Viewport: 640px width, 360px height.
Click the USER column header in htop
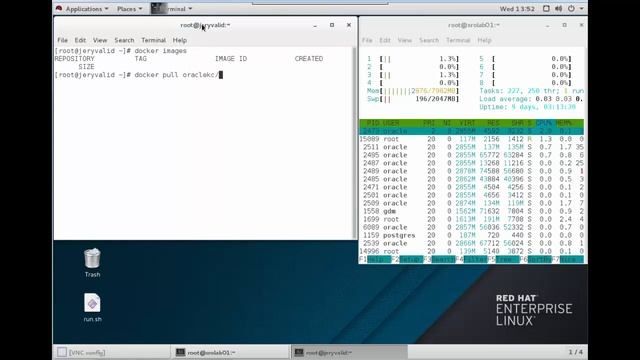391,123
